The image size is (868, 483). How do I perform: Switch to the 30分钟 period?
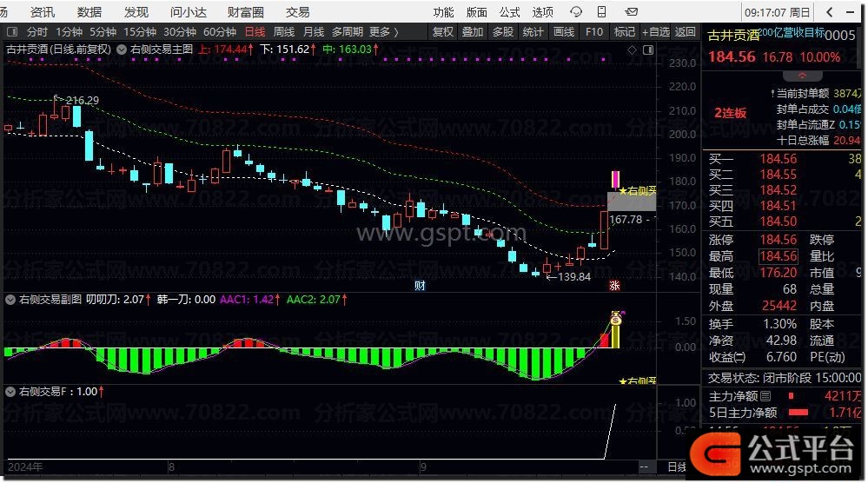(179, 32)
